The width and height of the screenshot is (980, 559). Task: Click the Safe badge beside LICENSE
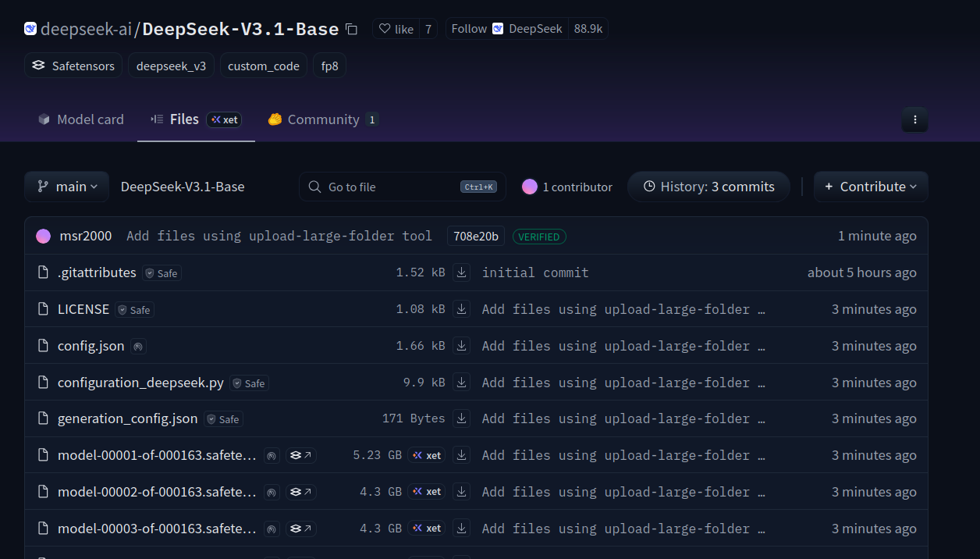pos(135,310)
